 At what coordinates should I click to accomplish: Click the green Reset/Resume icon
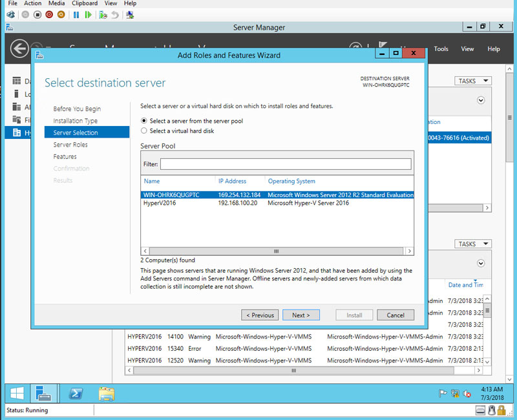point(88,15)
